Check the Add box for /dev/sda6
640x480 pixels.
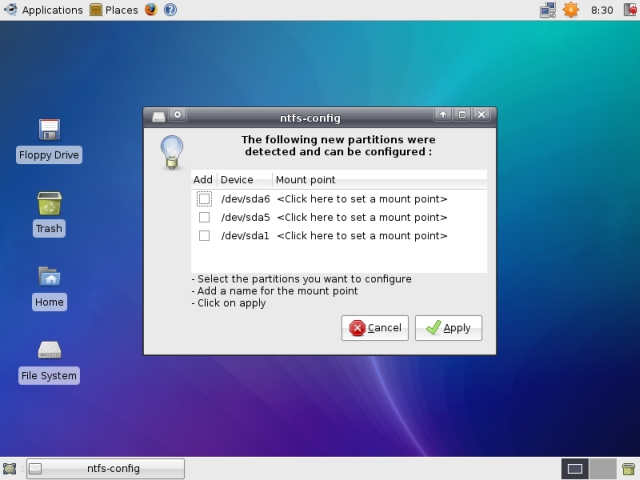(204, 199)
